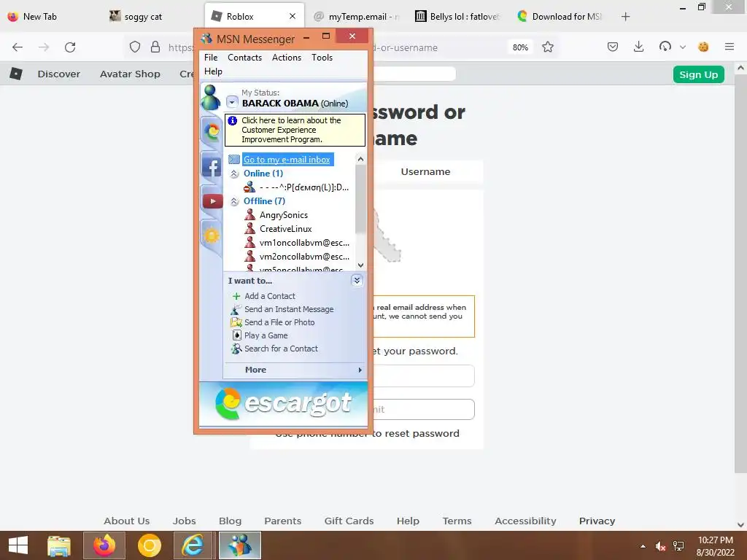Click the cookie extension icon
Viewport: 747px width, 560px height.
pos(703,47)
